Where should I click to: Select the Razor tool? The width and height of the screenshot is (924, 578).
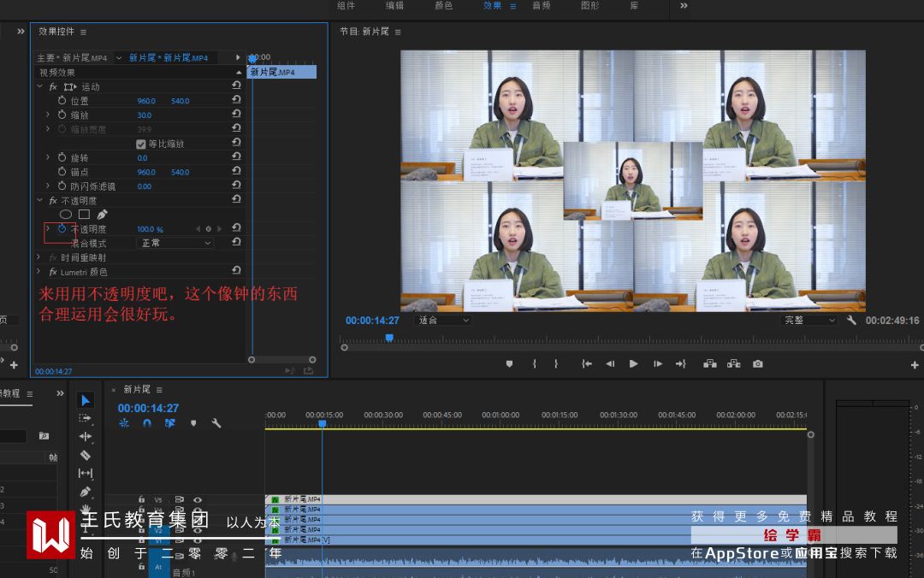pyautogui.click(x=86, y=455)
